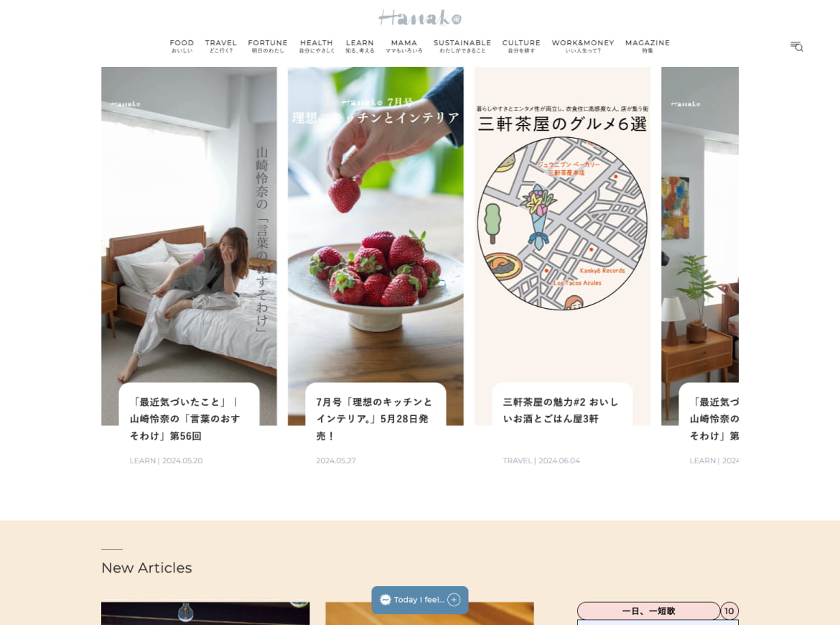Expand the Today I feel plus icon
This screenshot has height=625, width=840.
click(454, 600)
